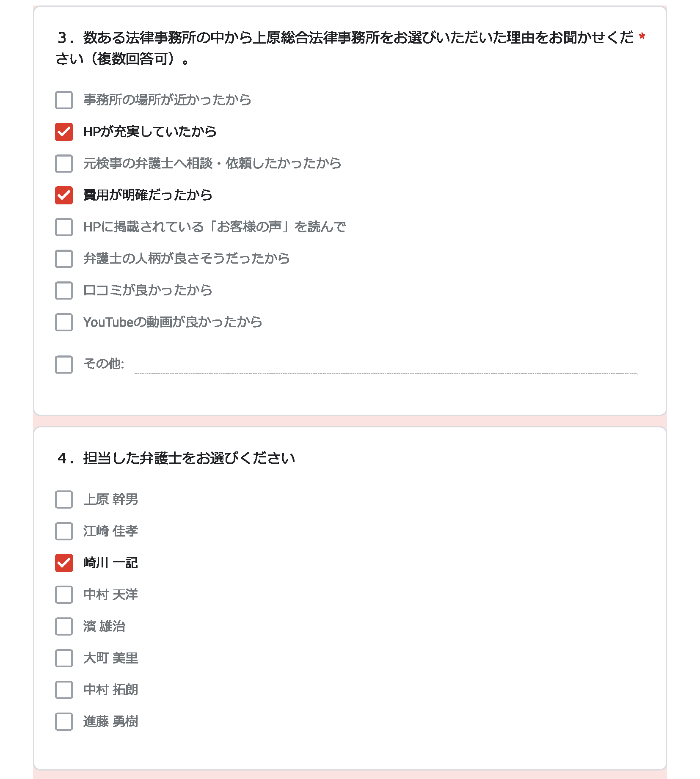700x779 pixels.
Task: Select lawyer 上原 幹男
Action: pyautogui.click(x=64, y=500)
